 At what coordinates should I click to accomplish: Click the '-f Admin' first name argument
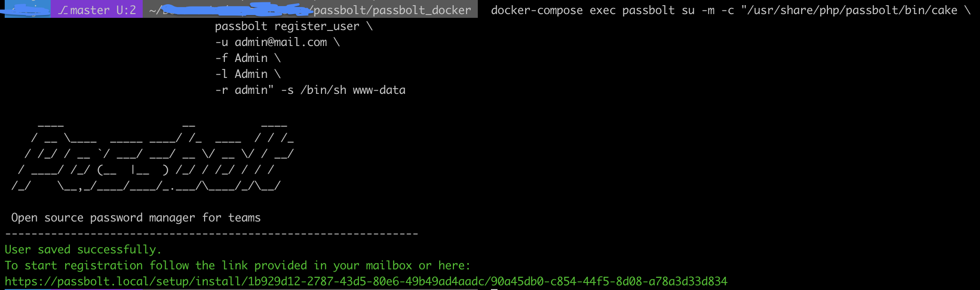point(241,58)
